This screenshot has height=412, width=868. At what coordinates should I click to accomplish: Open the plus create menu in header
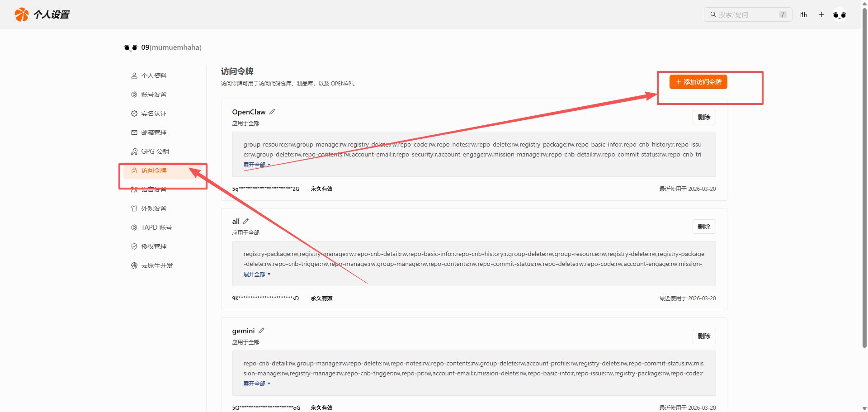click(821, 14)
